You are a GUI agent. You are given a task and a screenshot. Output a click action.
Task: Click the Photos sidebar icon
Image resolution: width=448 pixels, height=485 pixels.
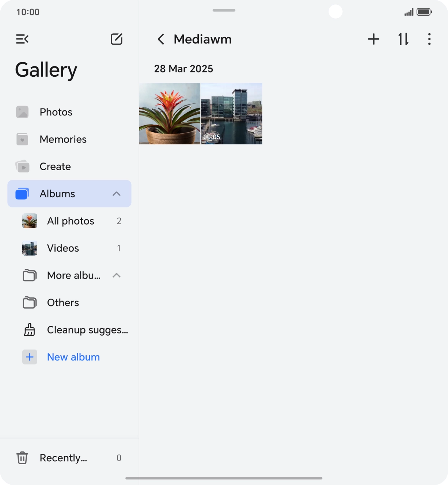pos(22,112)
